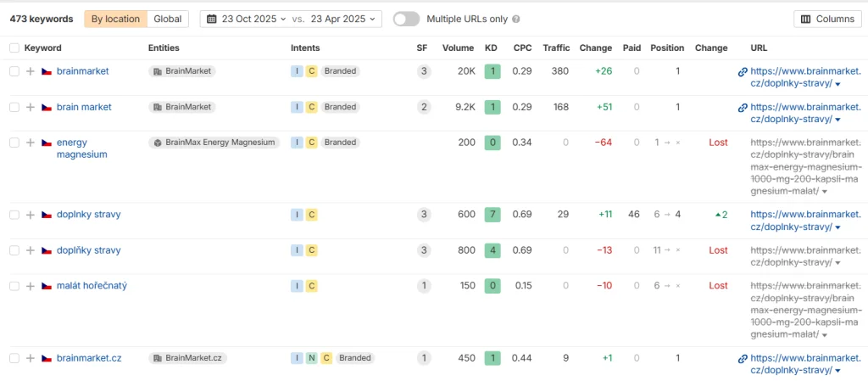Image resolution: width=868 pixels, height=381 pixels.
Task: Click the link icon in brain market row URL
Action: [743, 108]
